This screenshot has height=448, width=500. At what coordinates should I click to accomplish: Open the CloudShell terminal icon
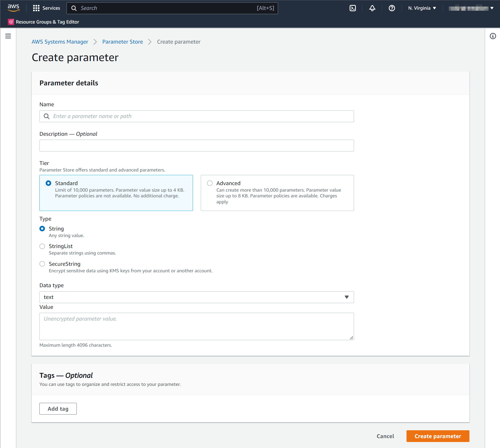(353, 8)
